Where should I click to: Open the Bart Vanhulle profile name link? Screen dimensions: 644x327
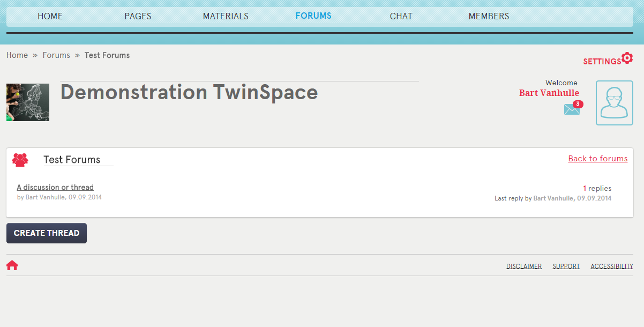tap(549, 93)
